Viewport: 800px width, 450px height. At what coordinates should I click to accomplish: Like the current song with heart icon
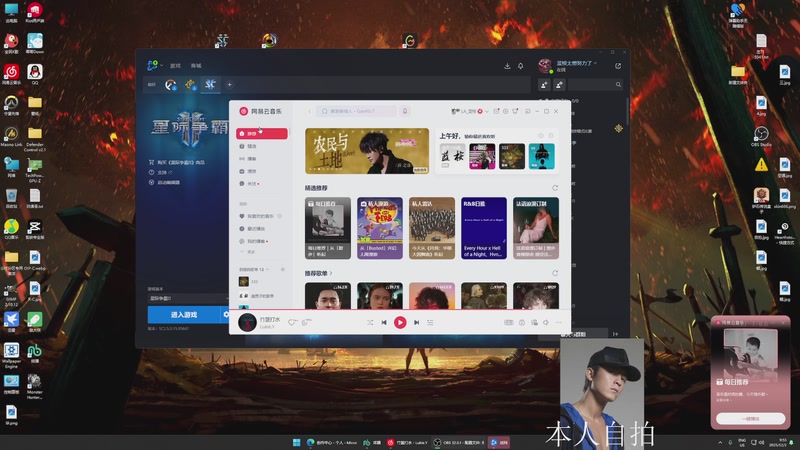pyautogui.click(x=292, y=322)
